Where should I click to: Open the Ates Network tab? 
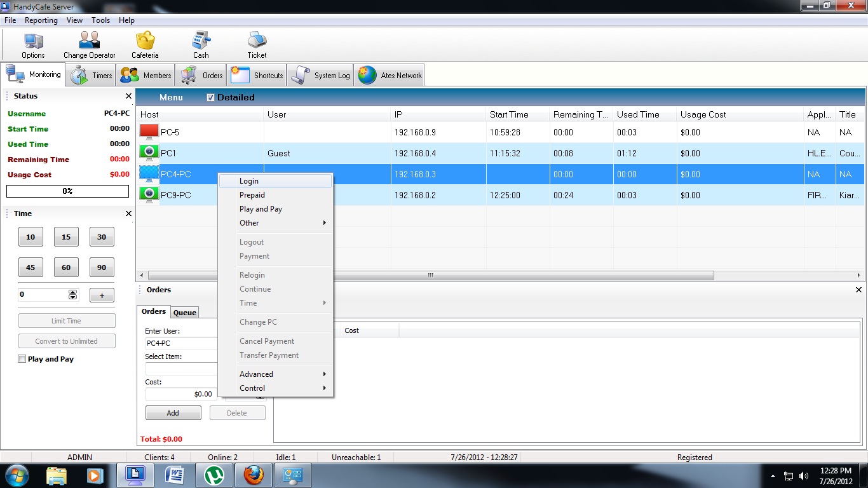click(x=390, y=75)
